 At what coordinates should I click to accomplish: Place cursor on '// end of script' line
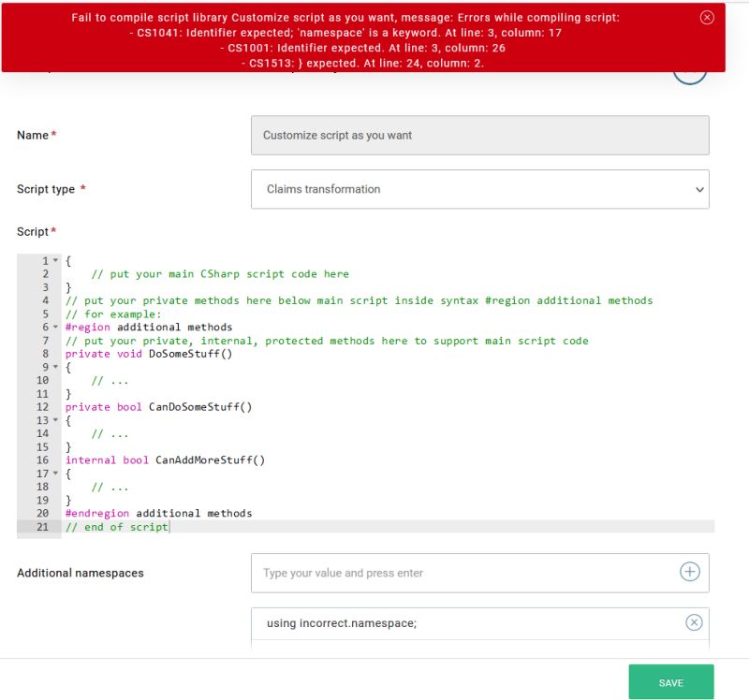tap(117, 527)
